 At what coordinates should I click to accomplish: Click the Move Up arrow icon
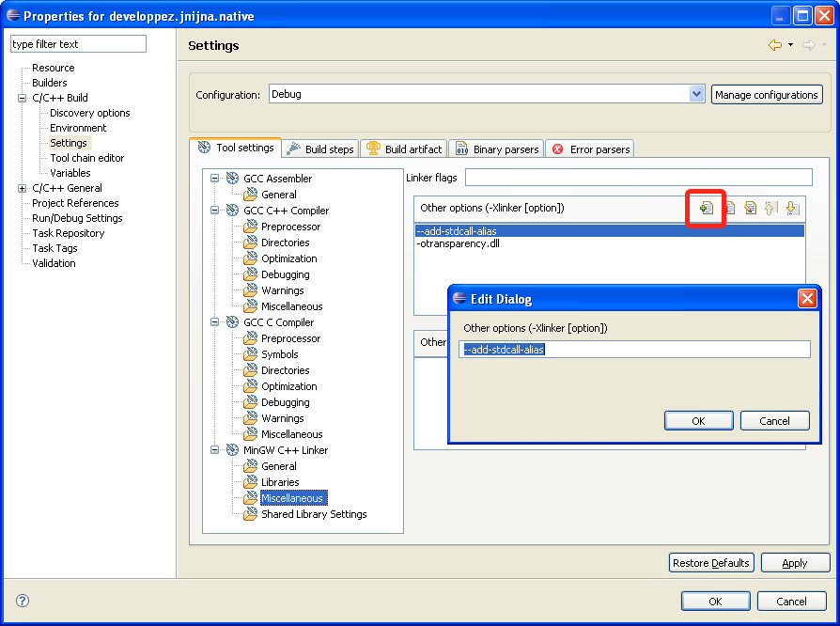pos(770,209)
